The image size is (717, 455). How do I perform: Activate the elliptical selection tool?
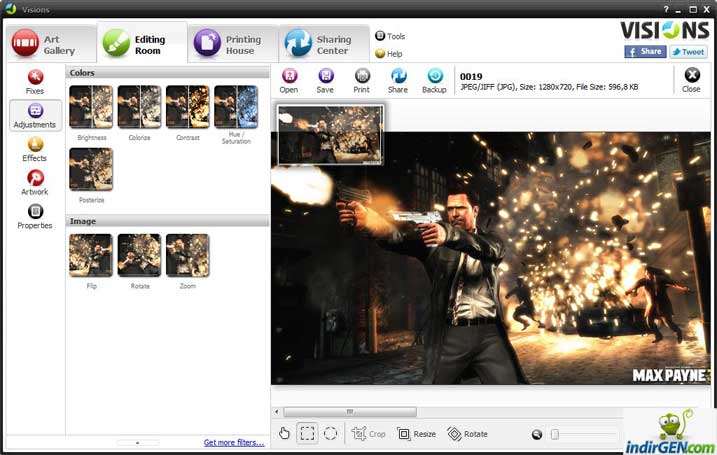coord(330,433)
